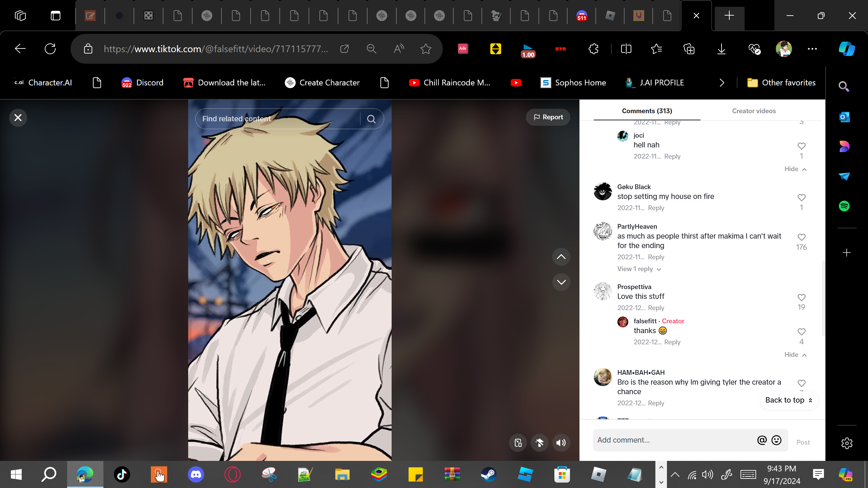This screenshot has width=868, height=488.
Task: Open Discord from the Windows taskbar
Action: click(196, 474)
